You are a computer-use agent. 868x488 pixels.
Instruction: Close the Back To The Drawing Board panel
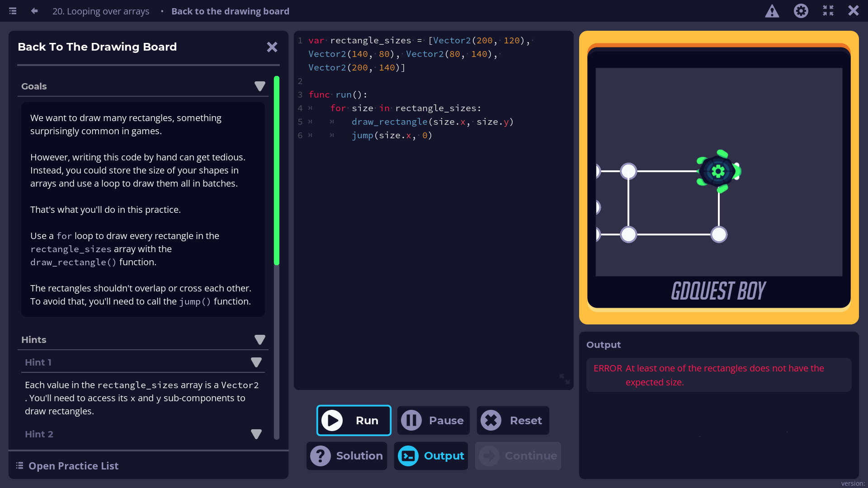tap(272, 47)
